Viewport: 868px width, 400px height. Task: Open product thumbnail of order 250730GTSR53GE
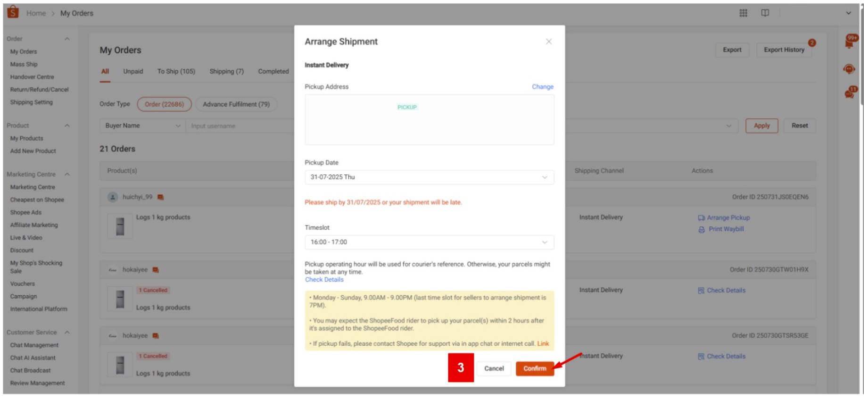click(x=120, y=365)
